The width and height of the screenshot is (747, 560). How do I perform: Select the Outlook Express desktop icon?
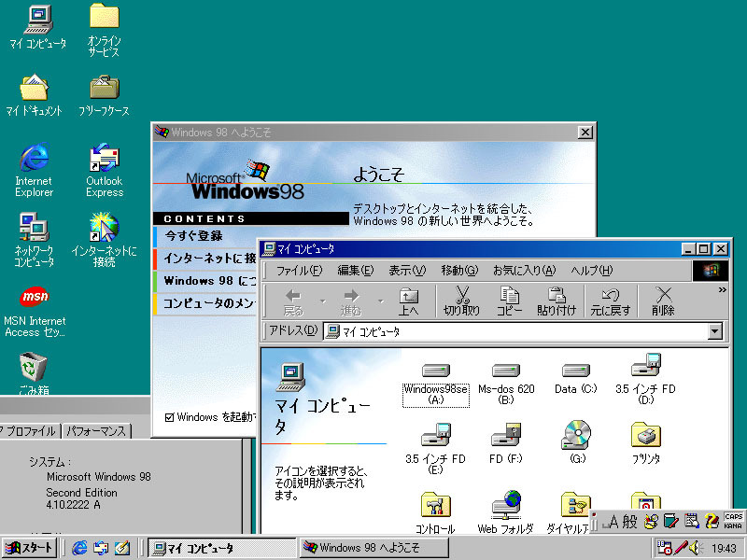(104, 161)
